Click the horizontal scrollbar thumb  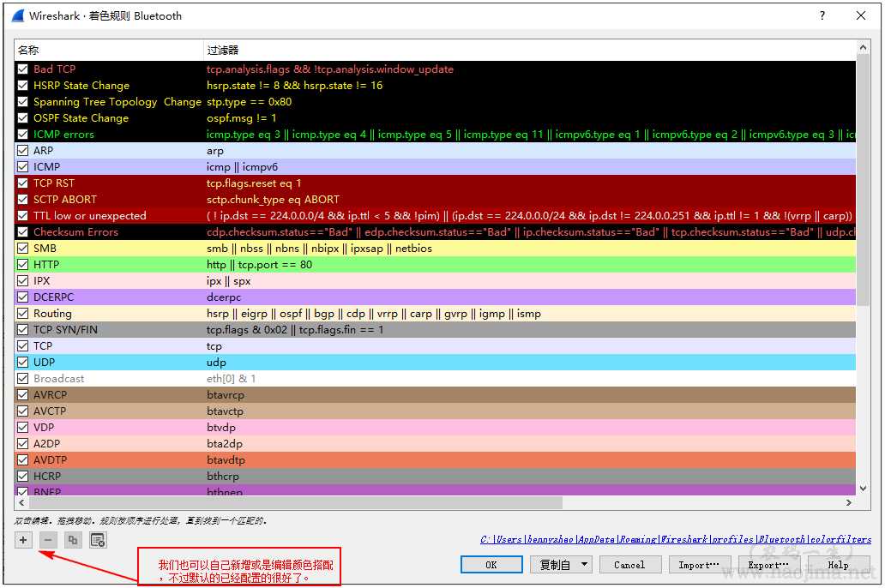pyautogui.click(x=295, y=502)
